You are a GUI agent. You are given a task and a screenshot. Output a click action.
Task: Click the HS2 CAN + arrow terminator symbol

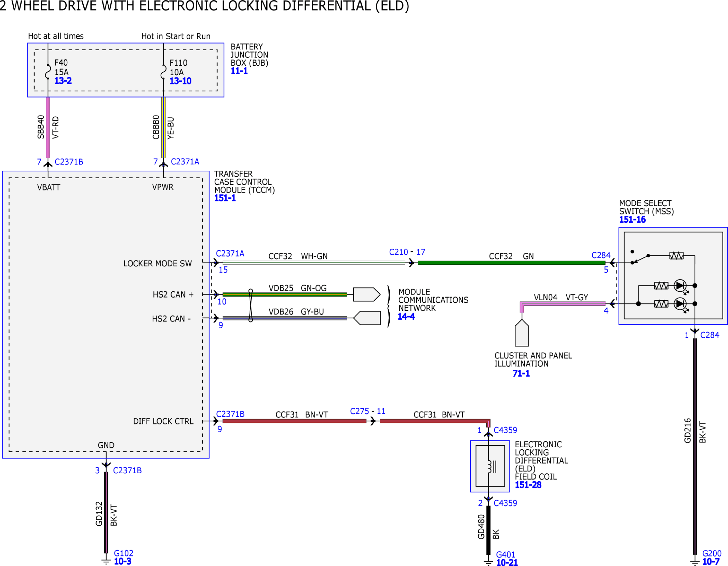point(367,294)
